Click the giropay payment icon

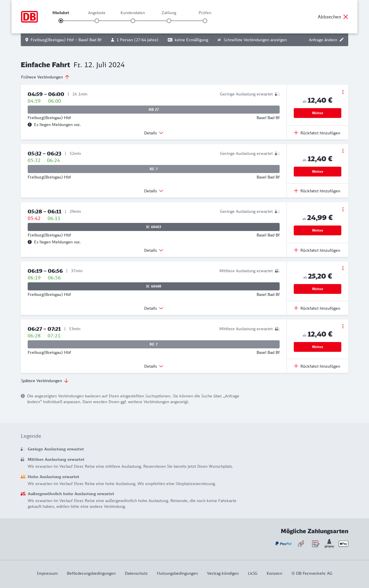[x=329, y=544]
